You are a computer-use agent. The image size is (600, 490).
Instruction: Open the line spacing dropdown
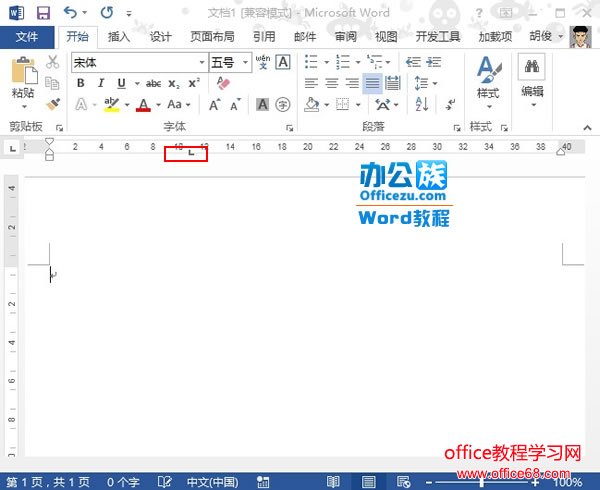pos(426,83)
